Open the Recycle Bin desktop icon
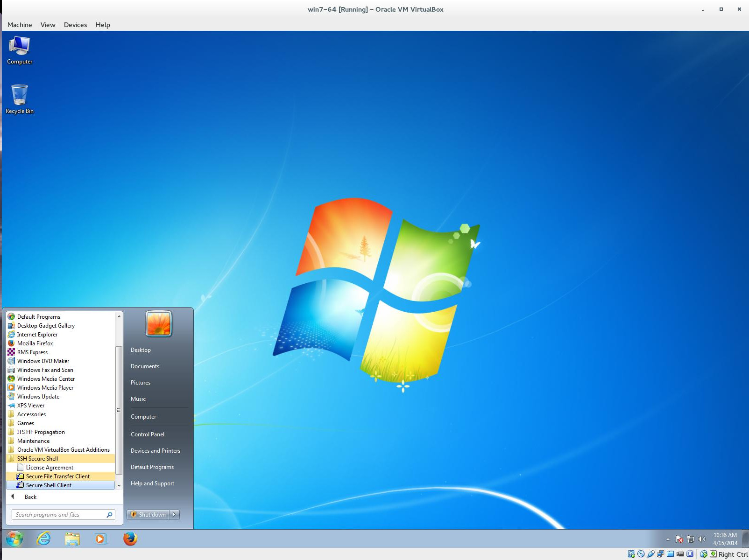 click(20, 99)
